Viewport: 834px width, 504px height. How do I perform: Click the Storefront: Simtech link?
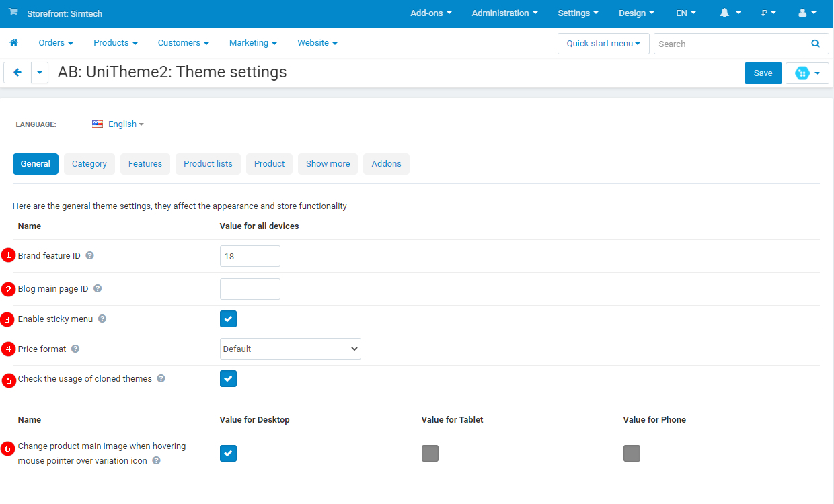[x=65, y=13]
